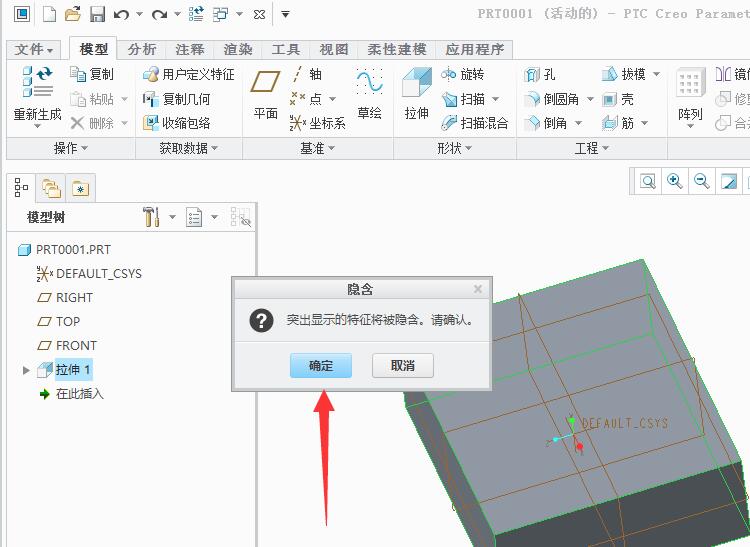Select the 扫描 sweep tool

pos(463,99)
